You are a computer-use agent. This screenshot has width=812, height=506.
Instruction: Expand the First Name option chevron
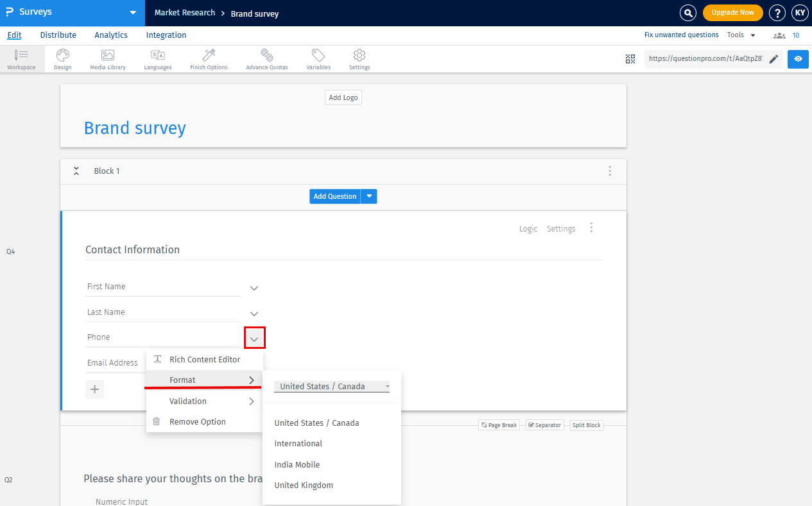pos(254,288)
